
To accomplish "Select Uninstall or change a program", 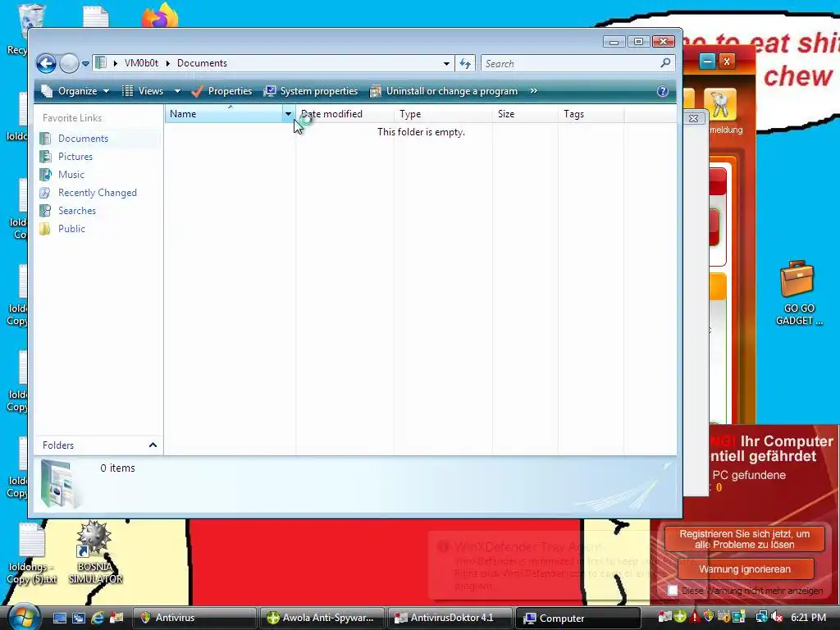I will (x=444, y=91).
